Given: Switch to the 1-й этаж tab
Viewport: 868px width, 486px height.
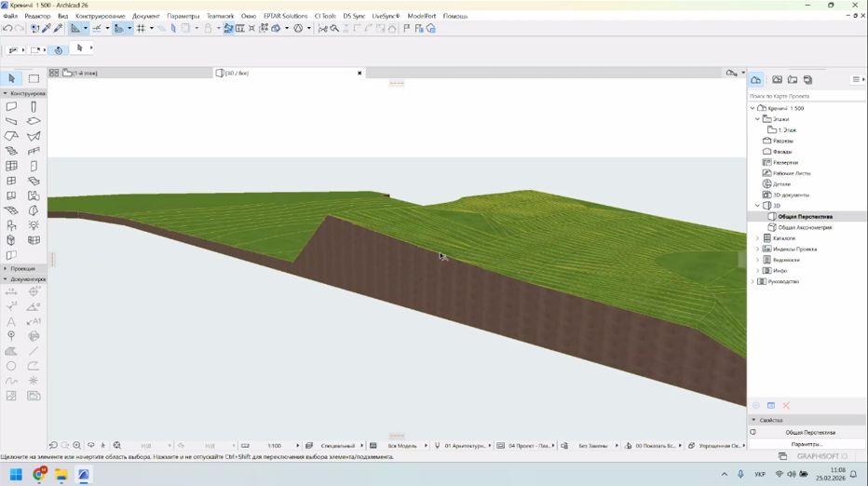Looking at the screenshot, I should [x=84, y=73].
